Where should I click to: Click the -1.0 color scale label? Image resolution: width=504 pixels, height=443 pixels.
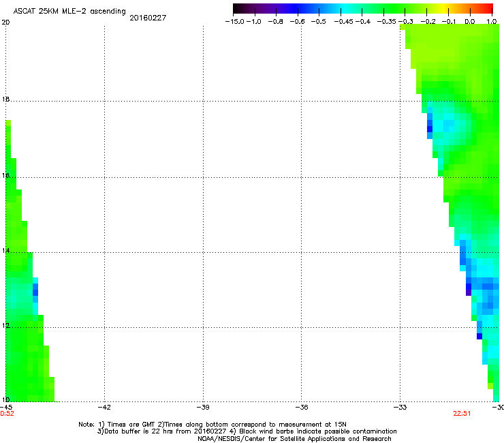coord(254,22)
